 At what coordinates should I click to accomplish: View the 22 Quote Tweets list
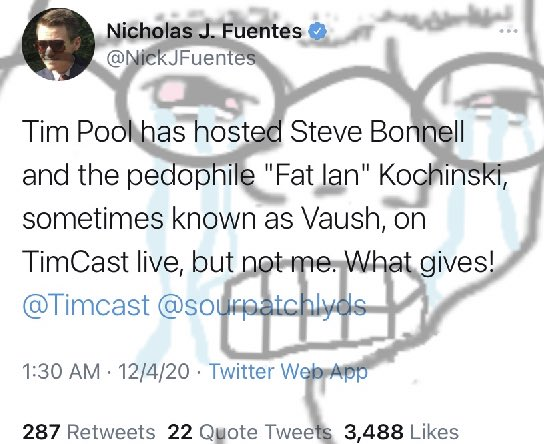click(249, 432)
